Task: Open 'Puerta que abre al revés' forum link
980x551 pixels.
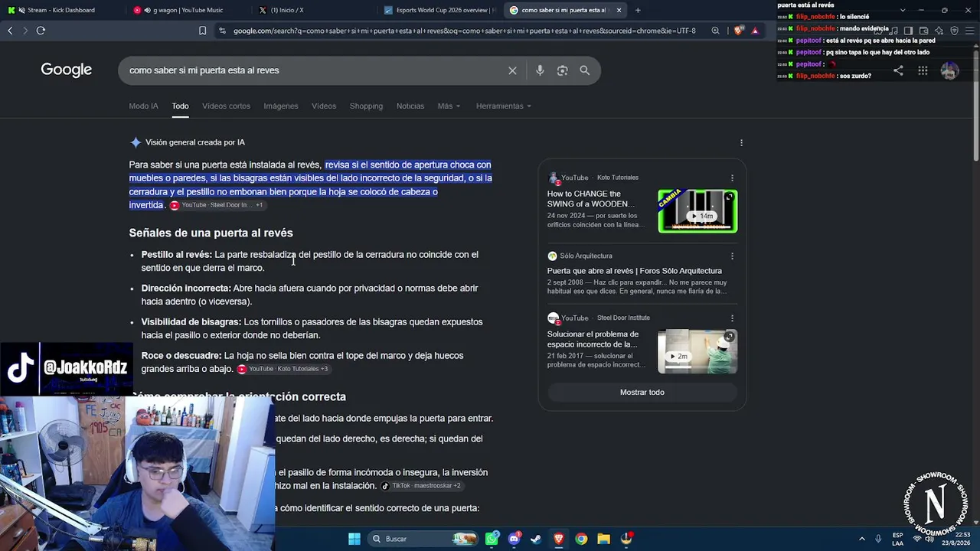Action: (635, 271)
